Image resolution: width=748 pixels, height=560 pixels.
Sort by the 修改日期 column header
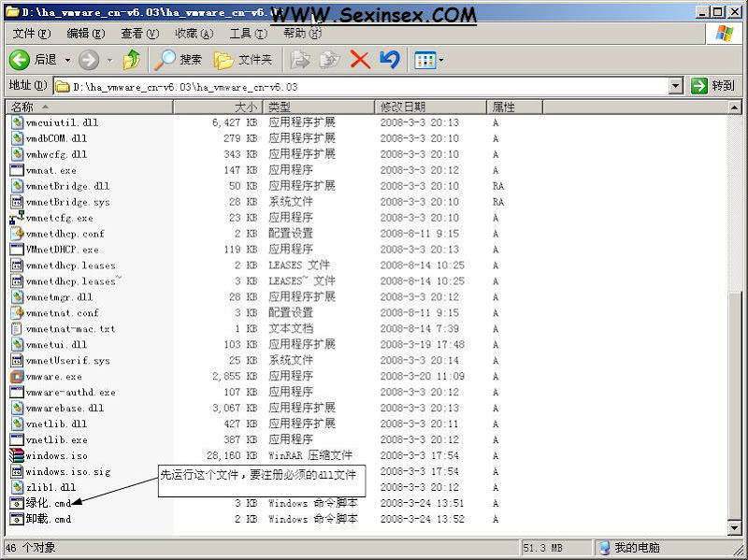(431, 107)
